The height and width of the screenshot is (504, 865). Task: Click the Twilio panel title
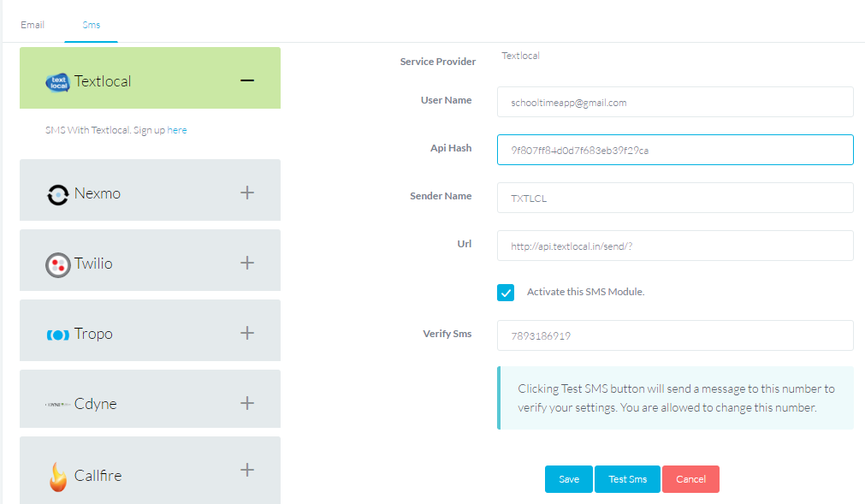(x=94, y=264)
